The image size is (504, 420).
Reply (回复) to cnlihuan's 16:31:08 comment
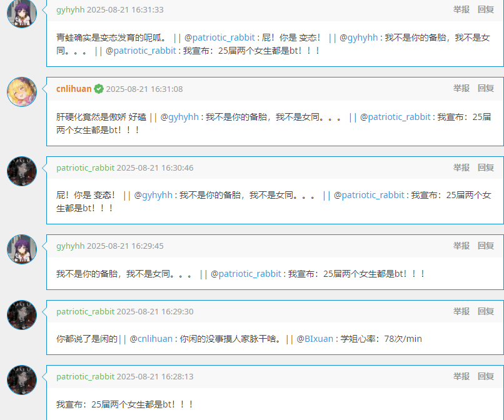[486, 88]
